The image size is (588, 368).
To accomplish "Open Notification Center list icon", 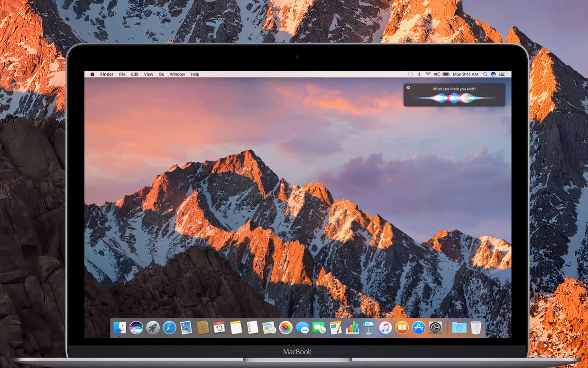I will [503, 74].
